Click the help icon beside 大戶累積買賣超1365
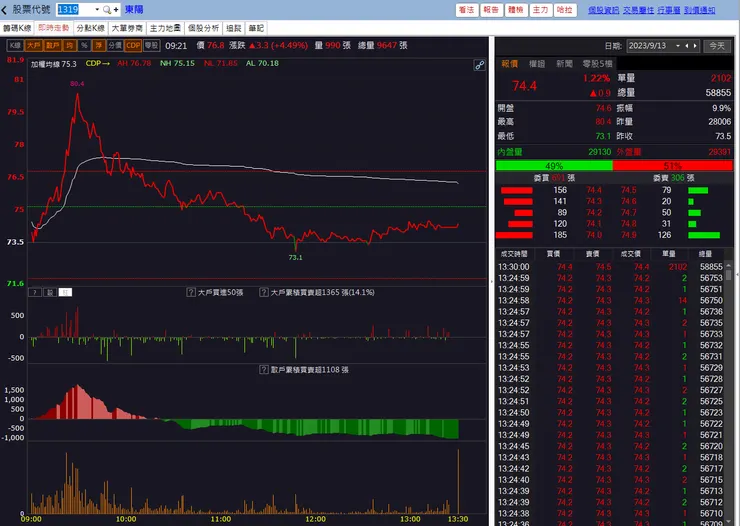The image size is (740, 526). (264, 292)
